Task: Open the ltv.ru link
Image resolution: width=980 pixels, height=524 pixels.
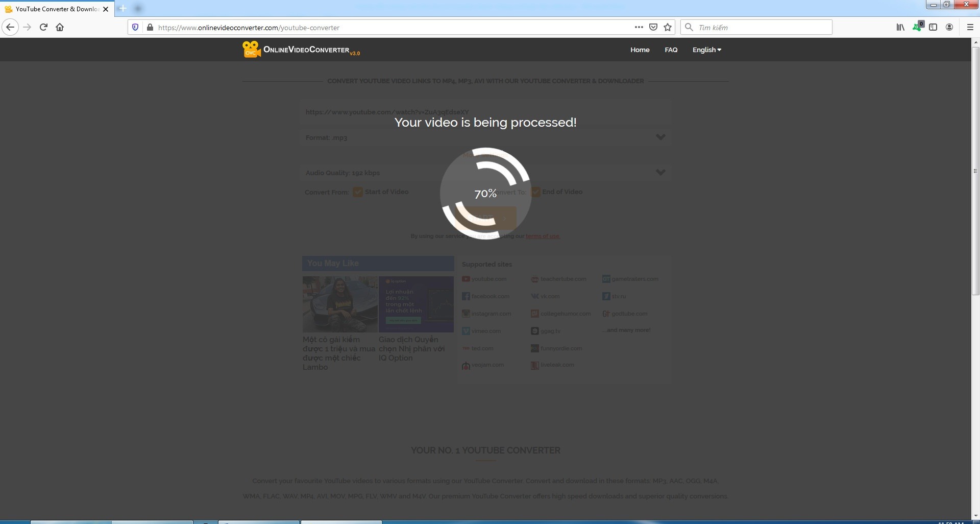Action: 619,296
